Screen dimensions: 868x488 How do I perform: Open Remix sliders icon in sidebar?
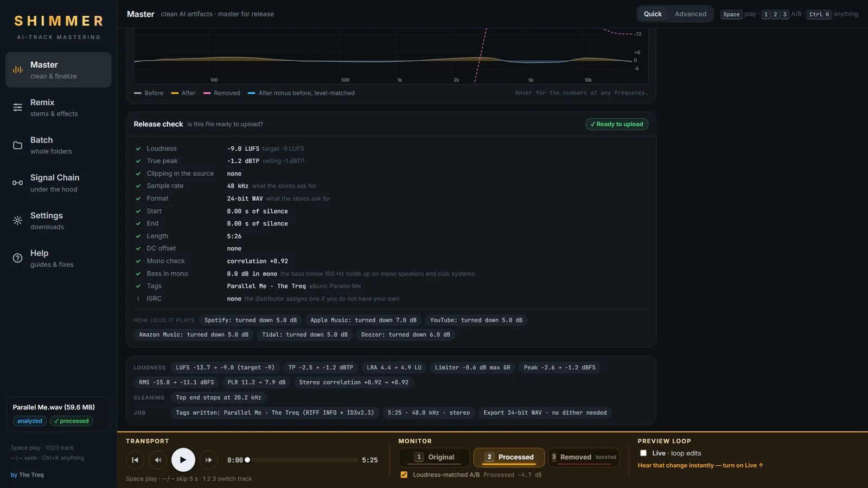(x=18, y=107)
